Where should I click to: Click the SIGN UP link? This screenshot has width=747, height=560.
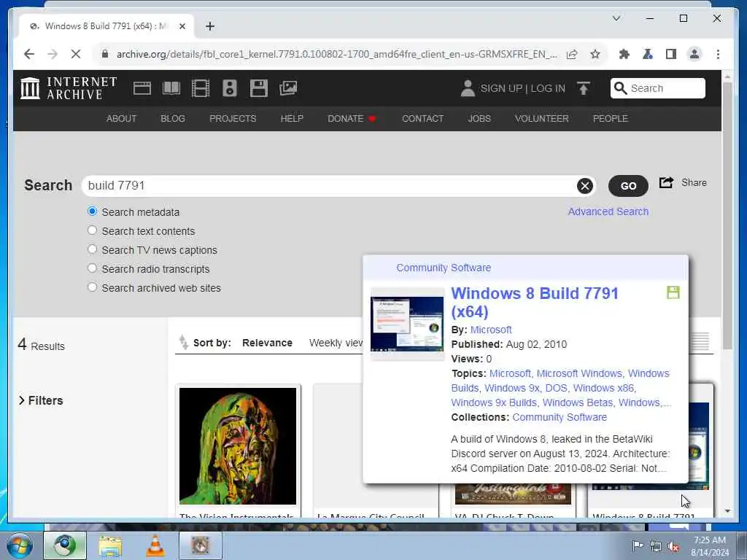tap(501, 88)
